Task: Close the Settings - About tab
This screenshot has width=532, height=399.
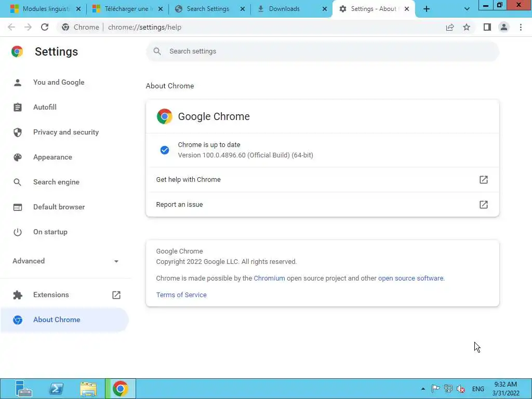Action: (407, 9)
